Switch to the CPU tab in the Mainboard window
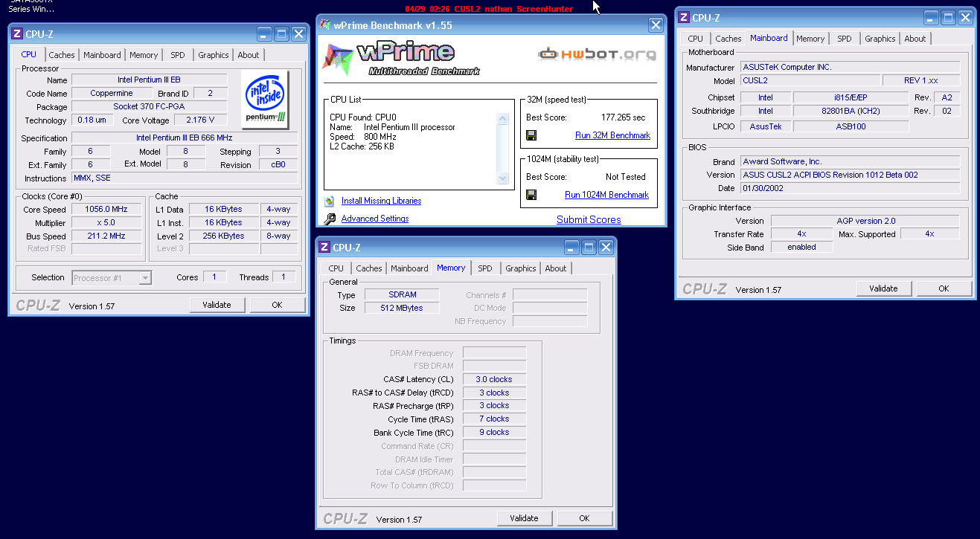Viewport: 980px width, 539px height. click(696, 39)
